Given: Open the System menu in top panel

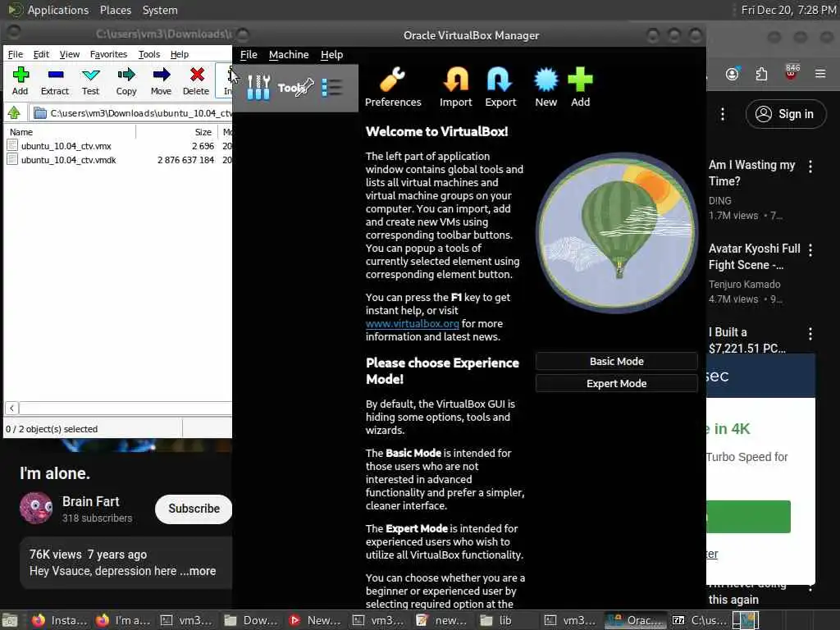Looking at the screenshot, I should coord(160,10).
